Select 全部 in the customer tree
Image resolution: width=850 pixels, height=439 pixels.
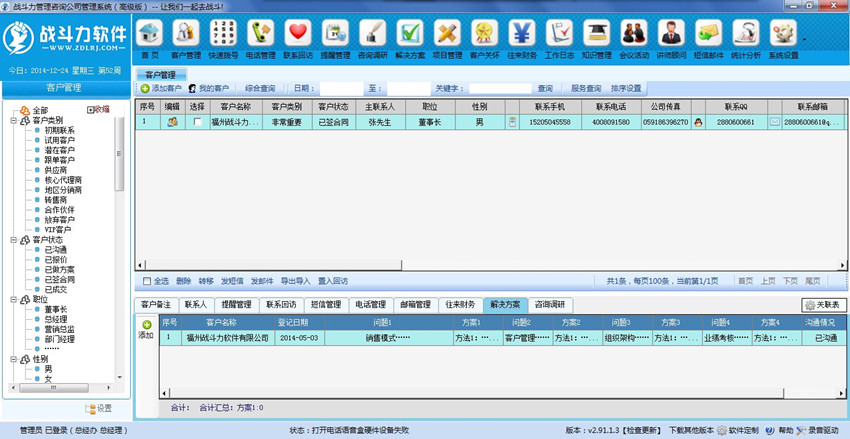tap(40, 110)
